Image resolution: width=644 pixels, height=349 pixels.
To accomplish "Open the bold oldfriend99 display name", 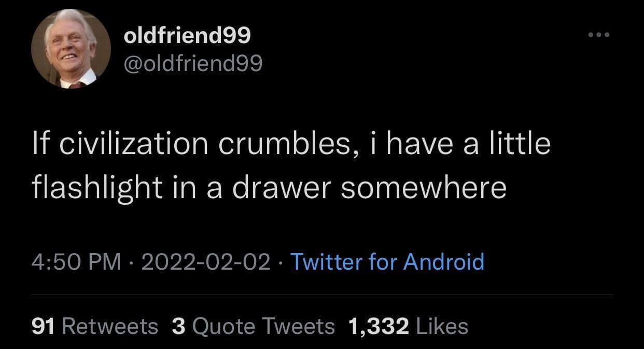I will pyautogui.click(x=187, y=35).
